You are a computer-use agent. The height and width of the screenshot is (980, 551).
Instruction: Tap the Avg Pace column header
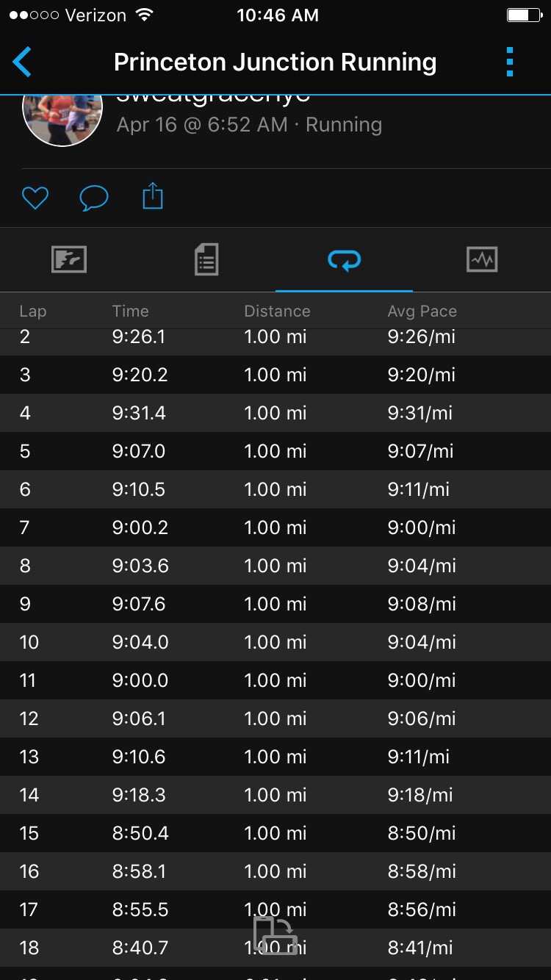click(422, 311)
